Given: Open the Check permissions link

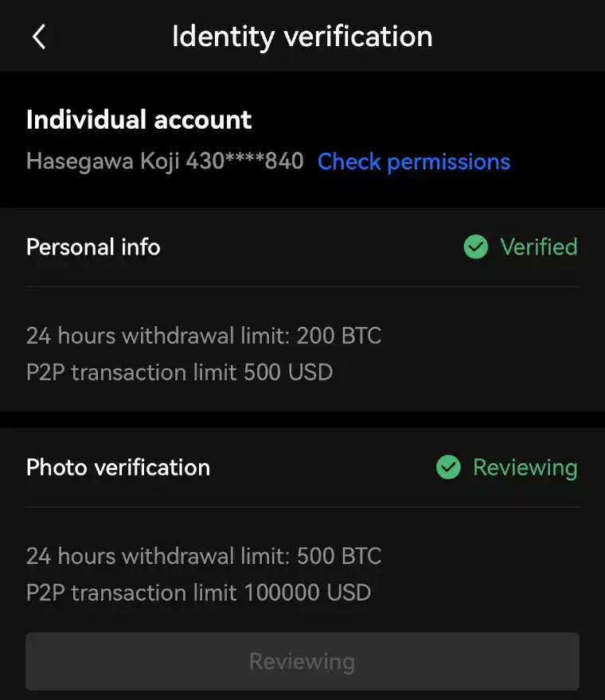Looking at the screenshot, I should click(414, 161).
